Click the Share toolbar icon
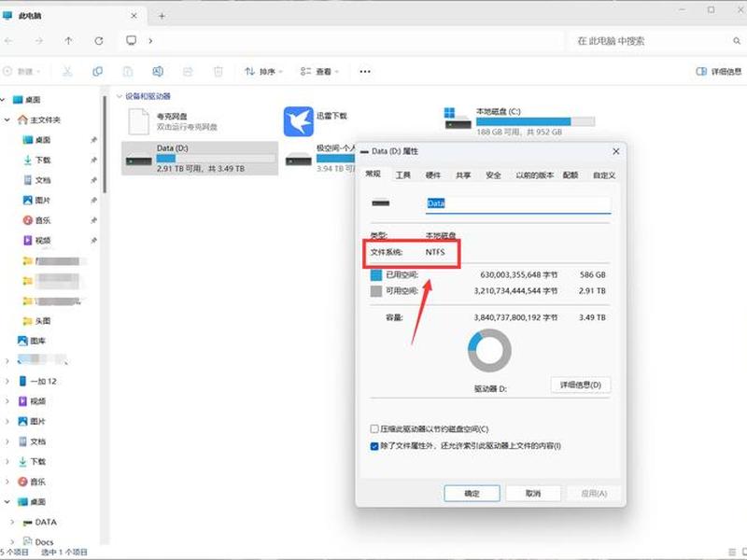Viewport: 747px width, 560px height. [x=189, y=72]
